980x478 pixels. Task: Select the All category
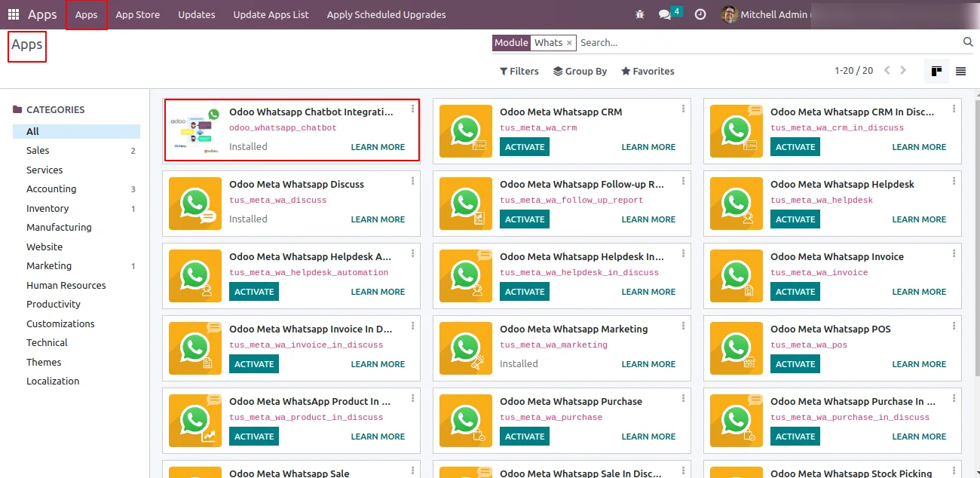tap(76, 131)
